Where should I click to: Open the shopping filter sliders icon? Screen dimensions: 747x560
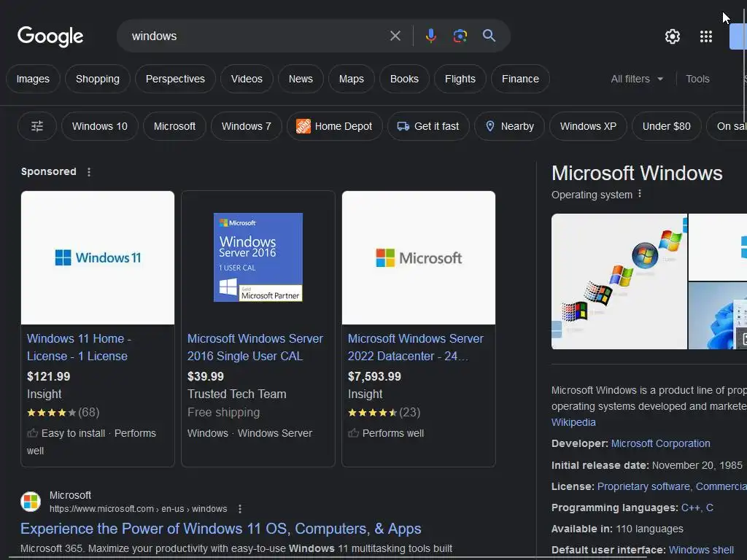click(37, 126)
